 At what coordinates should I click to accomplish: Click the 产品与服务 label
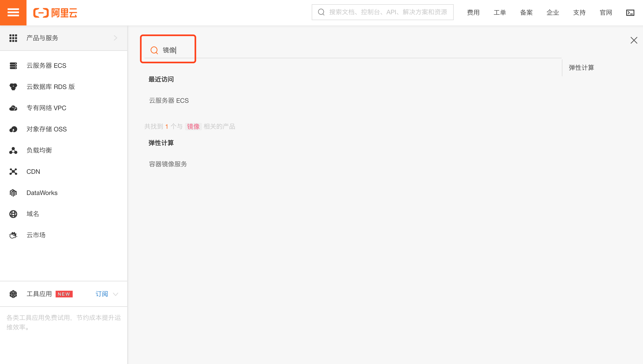click(42, 38)
